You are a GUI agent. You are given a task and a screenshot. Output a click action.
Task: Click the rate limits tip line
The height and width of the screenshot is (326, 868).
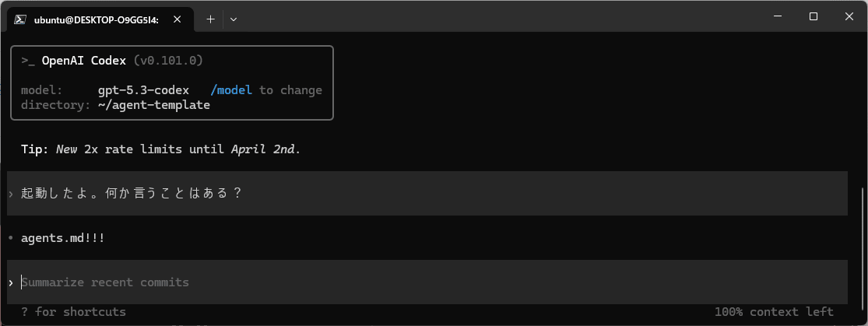click(160, 149)
